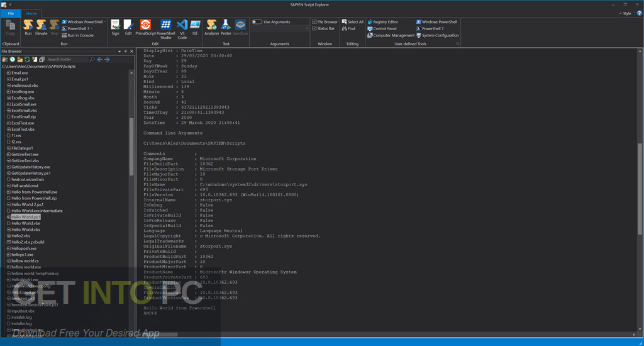
Task: Select Hello World 2.ps1 file
Action: 27,204
